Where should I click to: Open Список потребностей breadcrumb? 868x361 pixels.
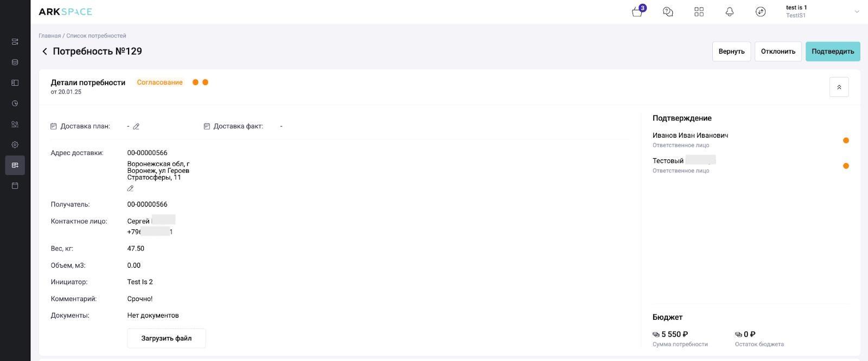(x=96, y=36)
